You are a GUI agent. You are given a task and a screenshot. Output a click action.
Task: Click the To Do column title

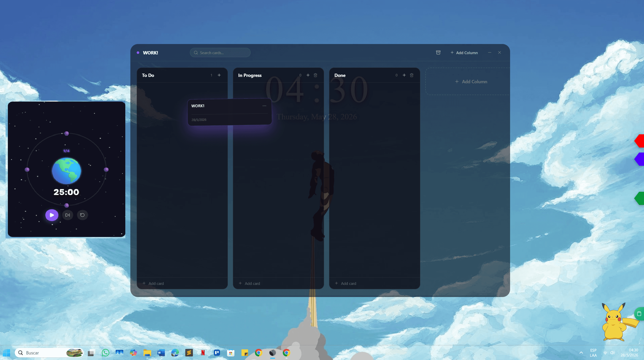(148, 75)
